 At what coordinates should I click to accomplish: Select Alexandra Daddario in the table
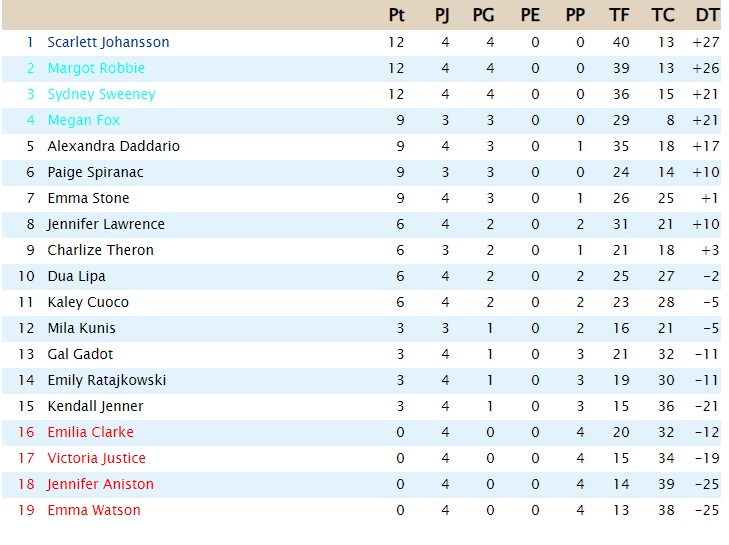(x=113, y=146)
